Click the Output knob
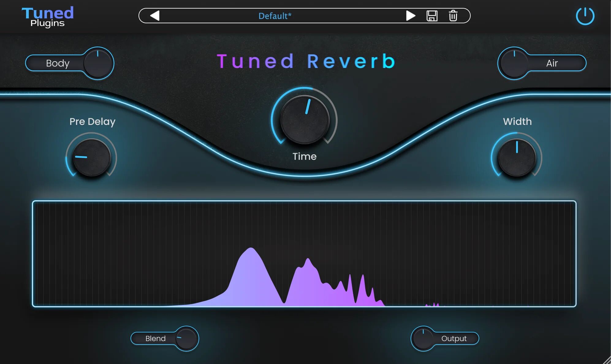 (x=423, y=338)
